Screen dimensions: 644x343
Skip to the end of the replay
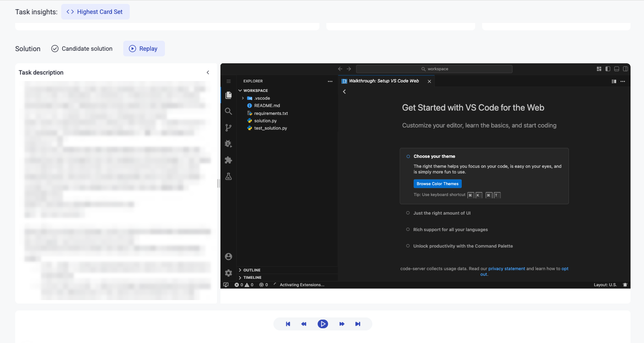358,324
